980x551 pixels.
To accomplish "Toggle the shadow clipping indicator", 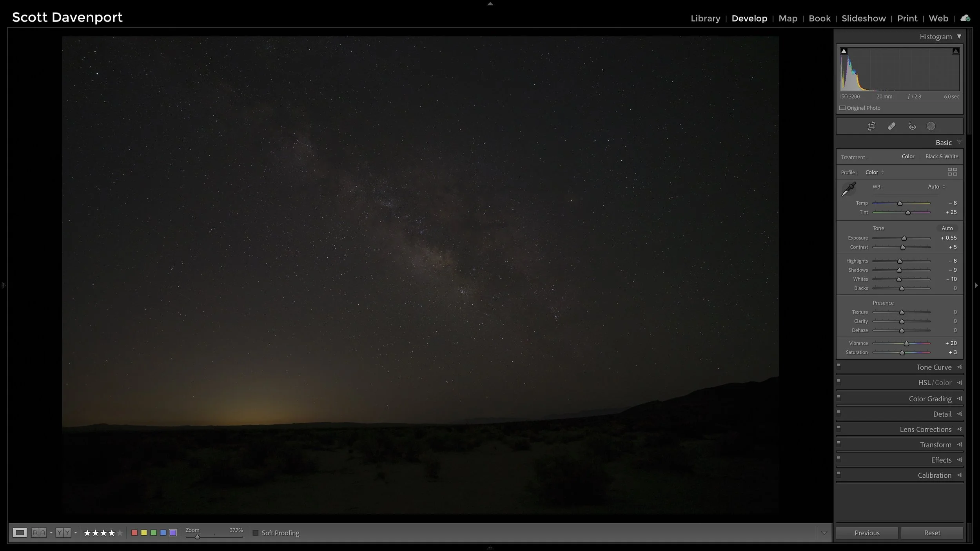I will coord(844,50).
